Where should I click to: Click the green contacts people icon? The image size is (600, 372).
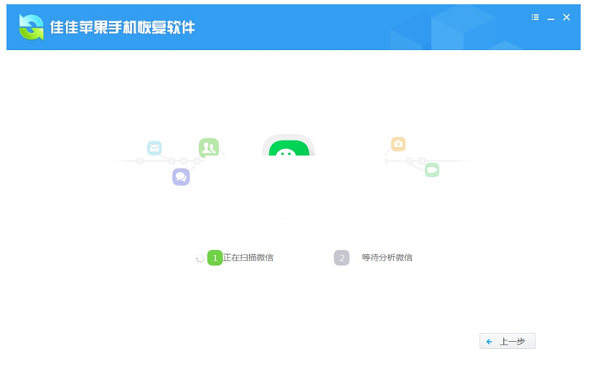(x=209, y=148)
